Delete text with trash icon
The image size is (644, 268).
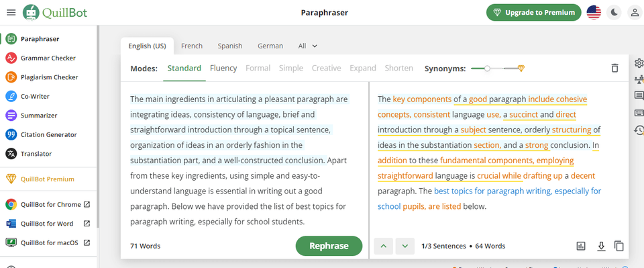pyautogui.click(x=615, y=69)
